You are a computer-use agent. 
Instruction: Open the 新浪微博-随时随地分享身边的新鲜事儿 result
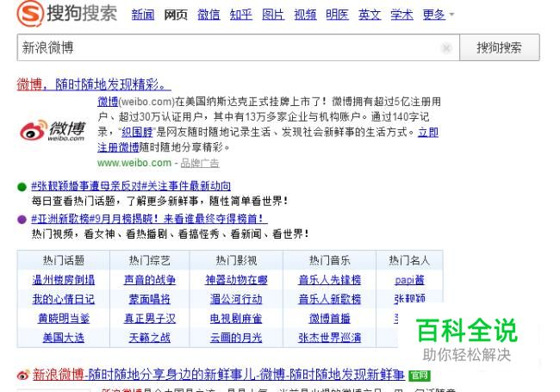219,375
